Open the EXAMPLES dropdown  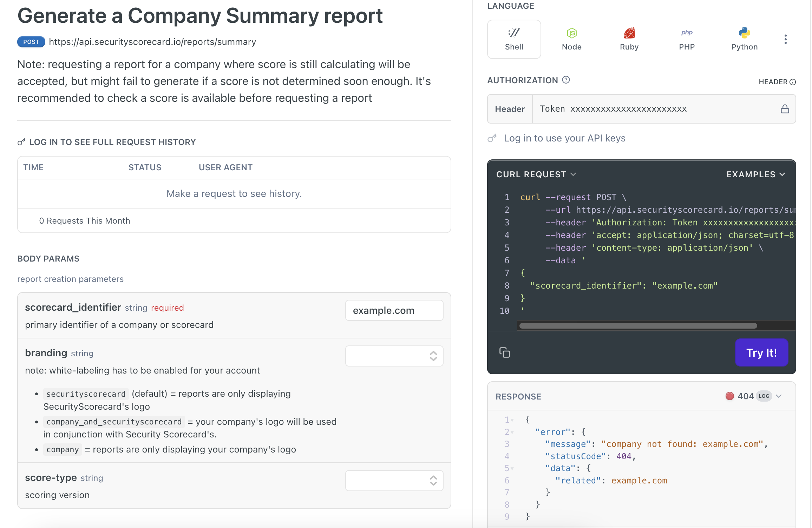pos(756,174)
